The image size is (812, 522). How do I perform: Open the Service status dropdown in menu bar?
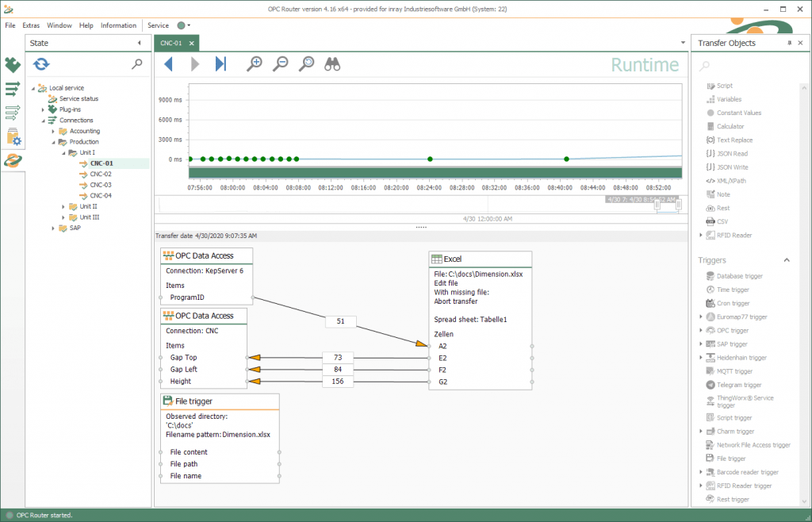point(185,25)
